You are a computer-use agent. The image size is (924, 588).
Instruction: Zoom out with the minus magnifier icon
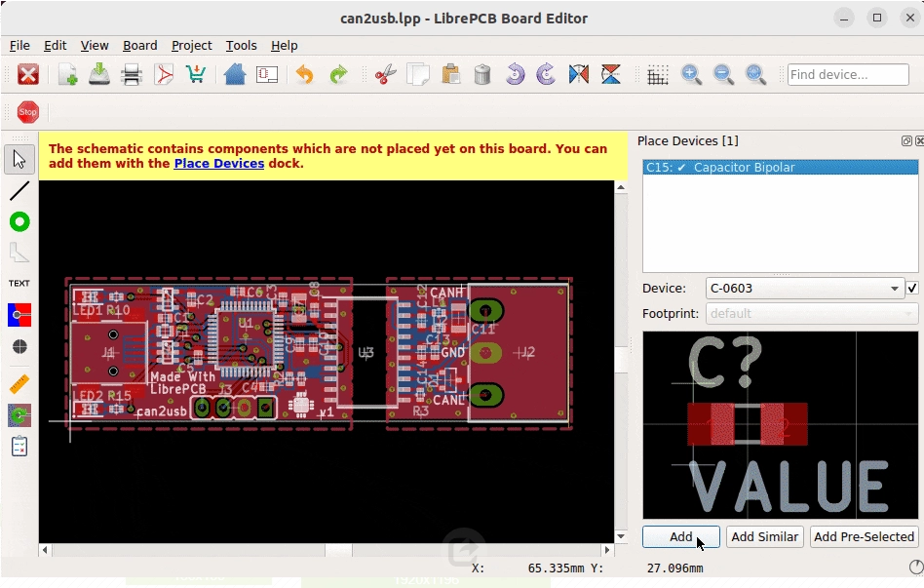pos(723,75)
